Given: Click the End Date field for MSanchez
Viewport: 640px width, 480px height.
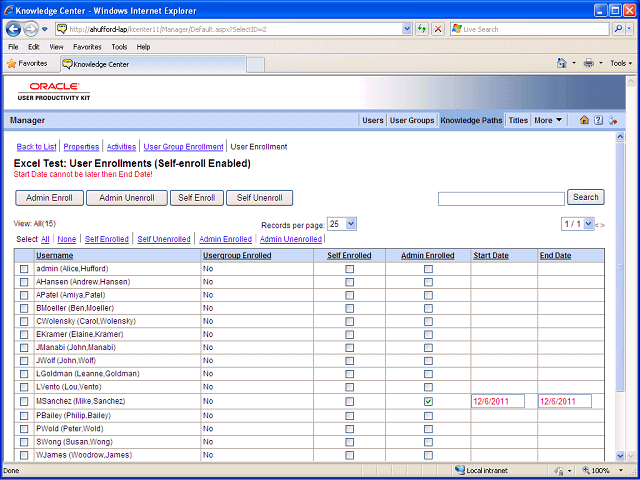Looking at the screenshot, I should tap(565, 401).
